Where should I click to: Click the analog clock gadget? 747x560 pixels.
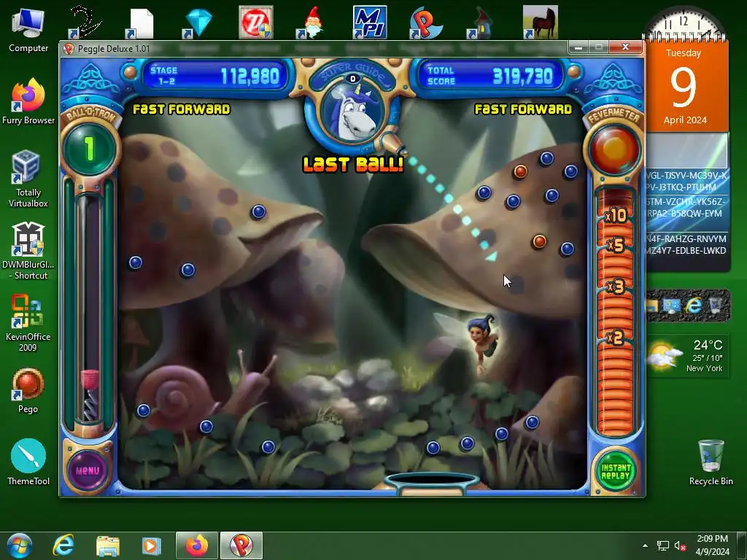[684, 25]
